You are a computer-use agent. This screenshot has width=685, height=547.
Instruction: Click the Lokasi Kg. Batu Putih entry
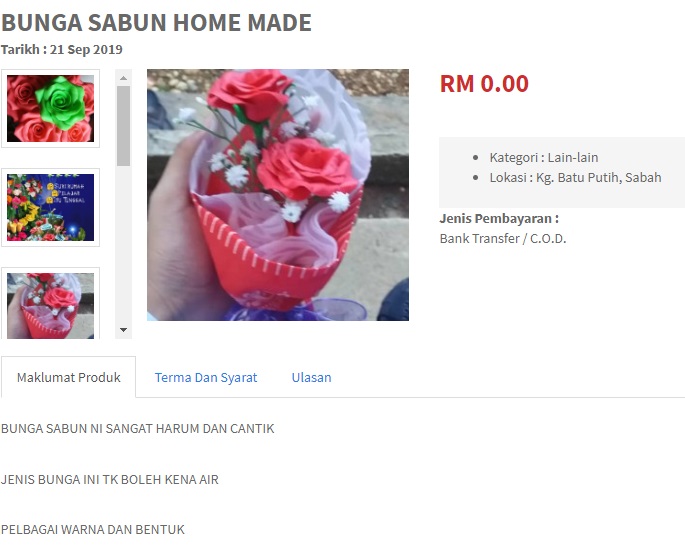tap(575, 177)
